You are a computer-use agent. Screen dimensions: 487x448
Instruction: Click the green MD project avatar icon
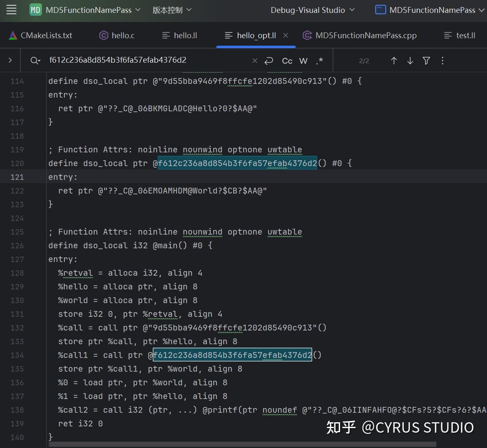click(x=35, y=9)
